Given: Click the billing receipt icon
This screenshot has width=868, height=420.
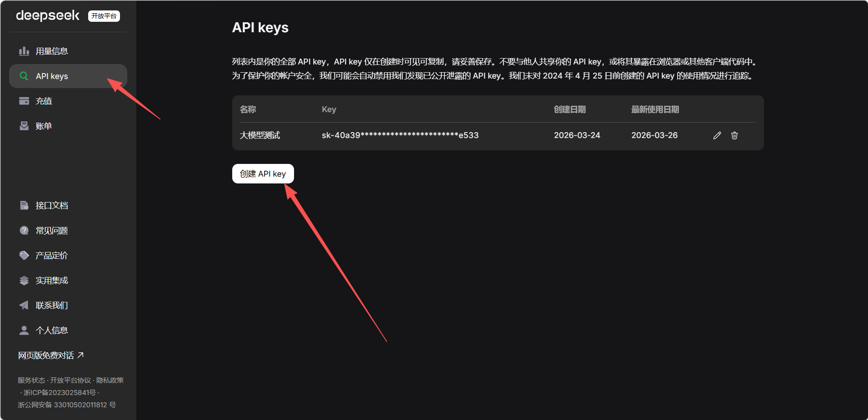Looking at the screenshot, I should (x=24, y=126).
